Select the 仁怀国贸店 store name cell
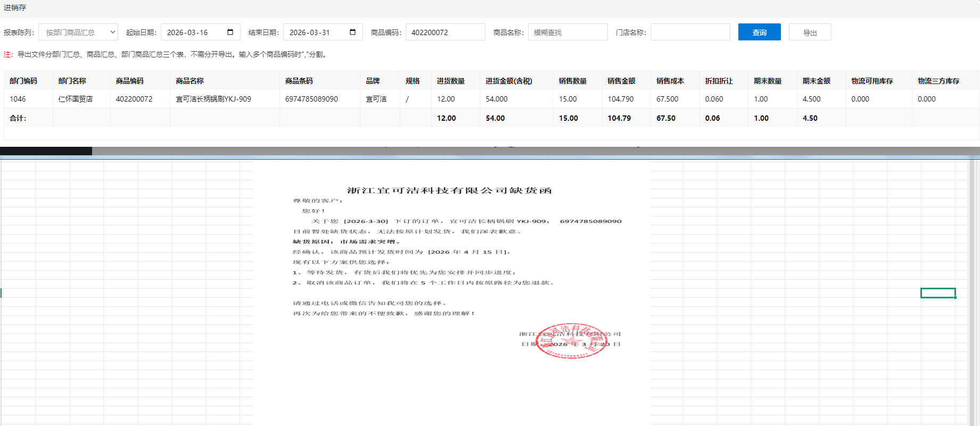This screenshot has width=980, height=426. point(76,99)
